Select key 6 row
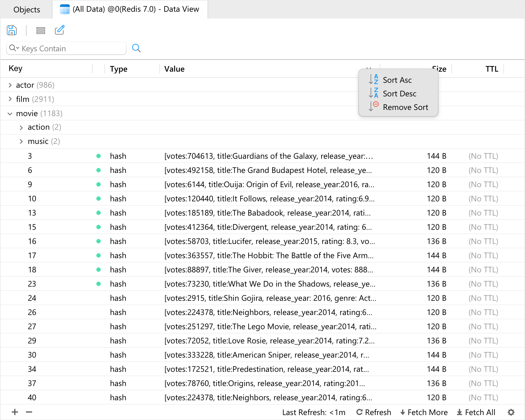525x420 pixels. point(262,170)
